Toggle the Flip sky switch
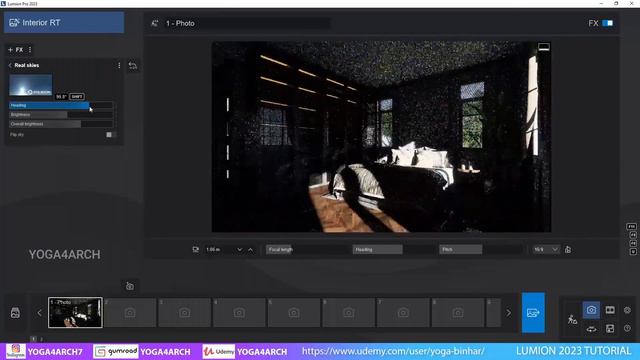This screenshot has height=360, width=640. (110, 134)
